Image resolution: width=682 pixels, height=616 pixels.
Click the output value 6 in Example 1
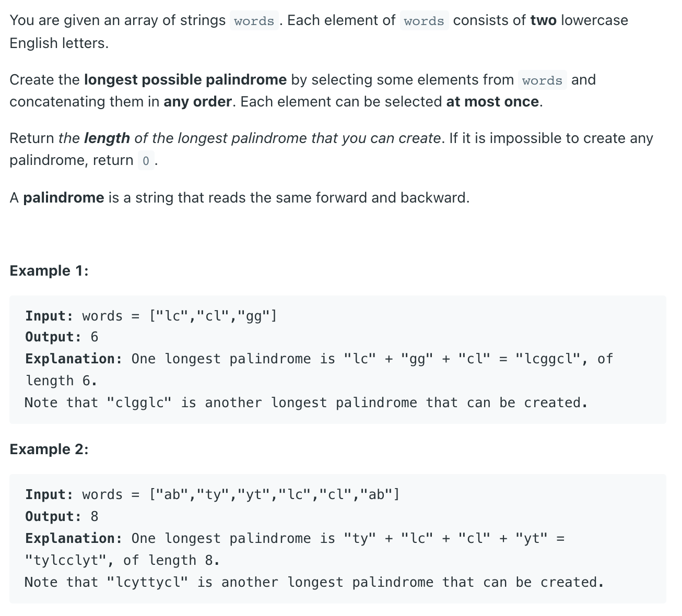[95, 337]
